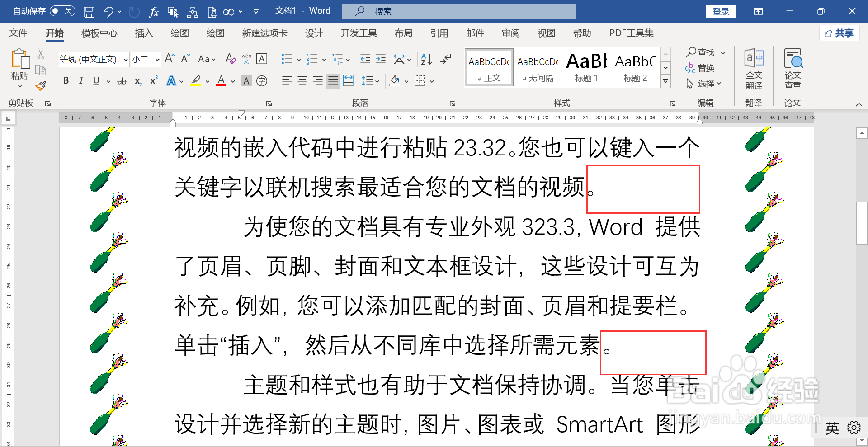Viewport: 868px width, 447px height.
Task: Open the References tab
Action: (439, 33)
